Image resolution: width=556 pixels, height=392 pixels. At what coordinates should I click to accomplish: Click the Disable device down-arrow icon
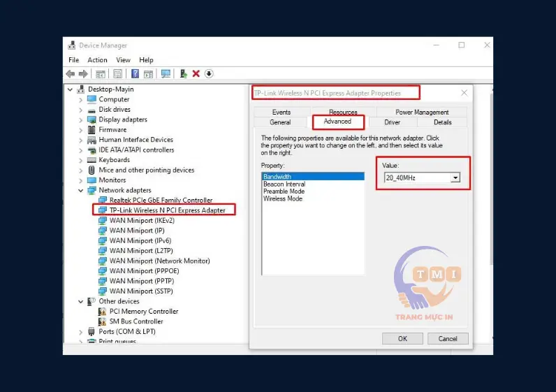[209, 74]
